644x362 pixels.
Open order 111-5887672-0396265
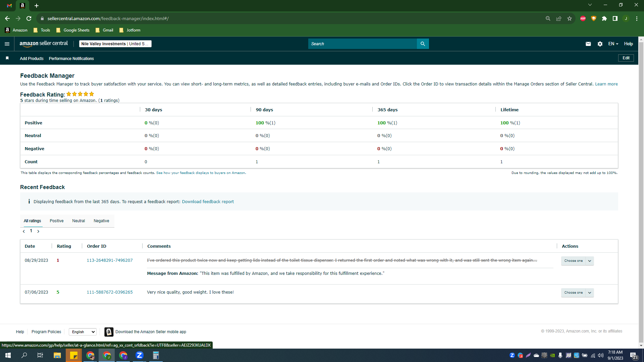pos(110,292)
